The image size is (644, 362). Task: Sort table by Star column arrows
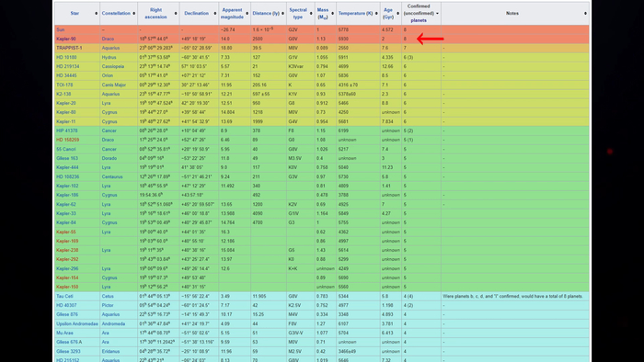(96, 14)
